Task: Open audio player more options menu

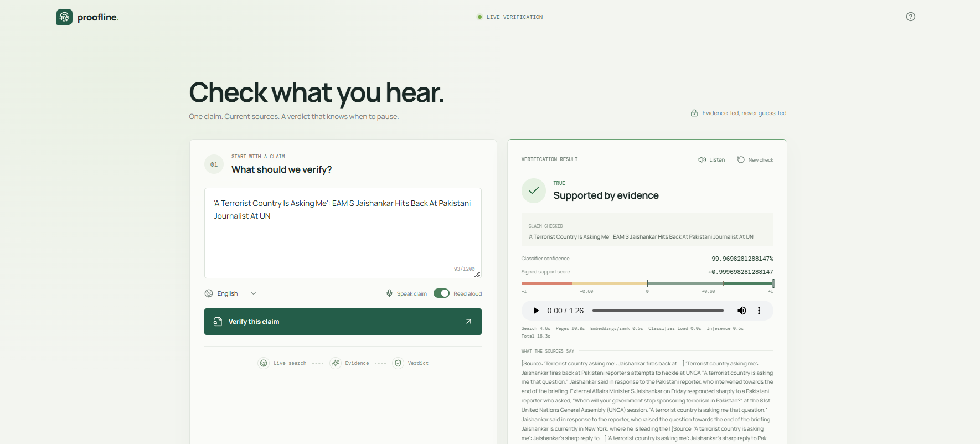Action: (x=759, y=311)
